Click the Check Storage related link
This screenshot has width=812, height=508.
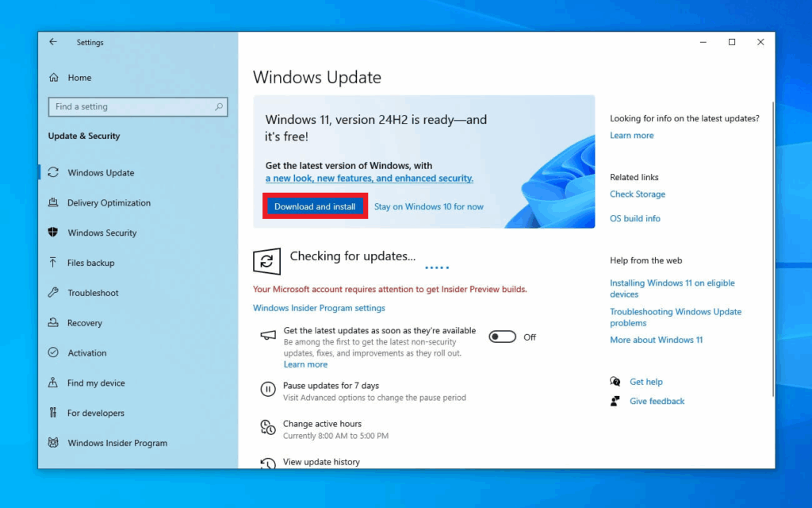pyautogui.click(x=637, y=194)
